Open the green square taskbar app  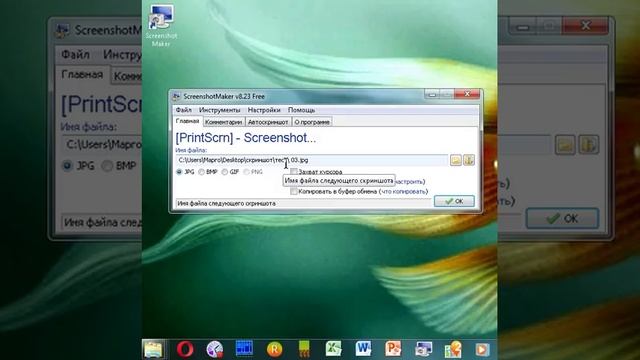pyautogui.click(x=304, y=349)
